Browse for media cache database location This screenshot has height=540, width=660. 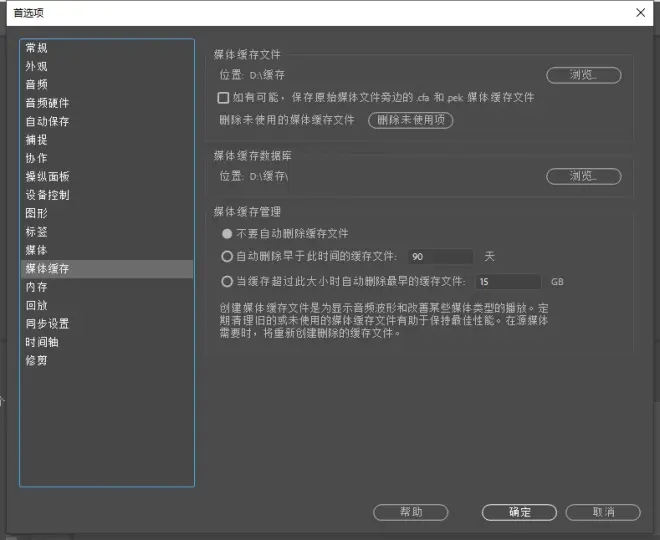(583, 176)
